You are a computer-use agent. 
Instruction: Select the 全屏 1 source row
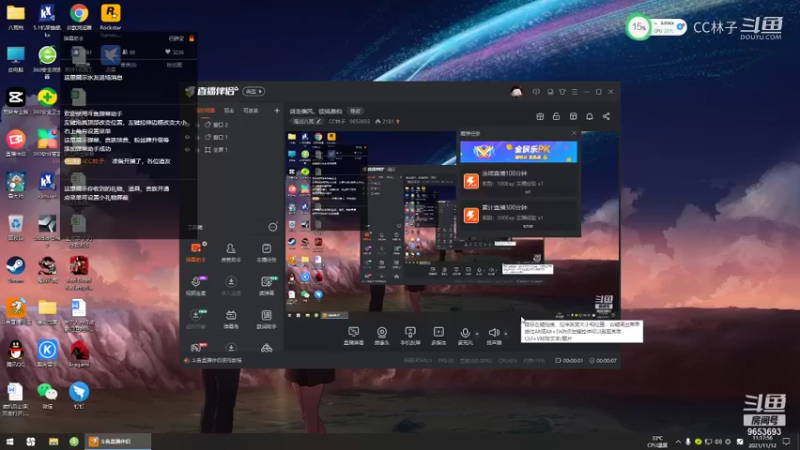coord(234,149)
